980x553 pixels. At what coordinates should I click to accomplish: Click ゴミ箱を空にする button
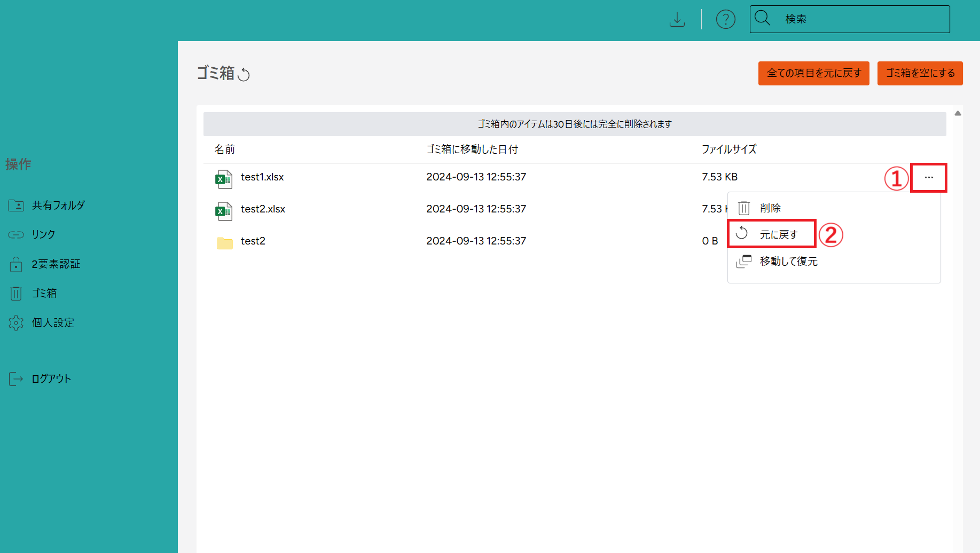point(920,73)
